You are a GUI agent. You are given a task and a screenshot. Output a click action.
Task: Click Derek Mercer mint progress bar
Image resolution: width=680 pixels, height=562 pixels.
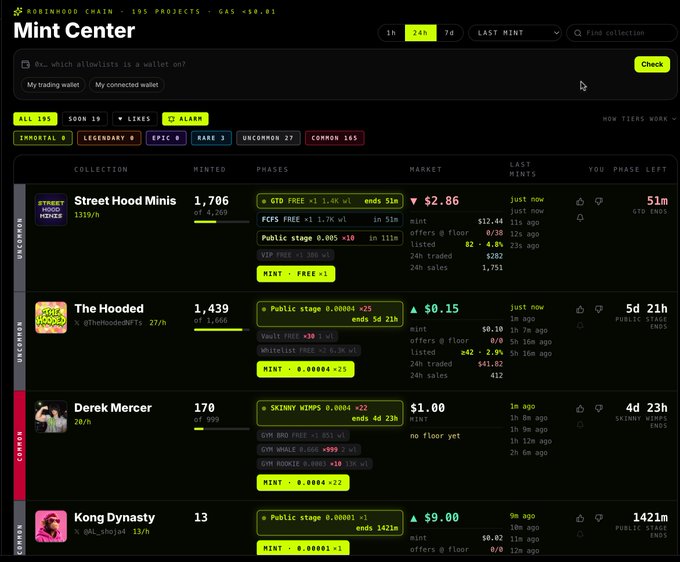(x=222, y=429)
